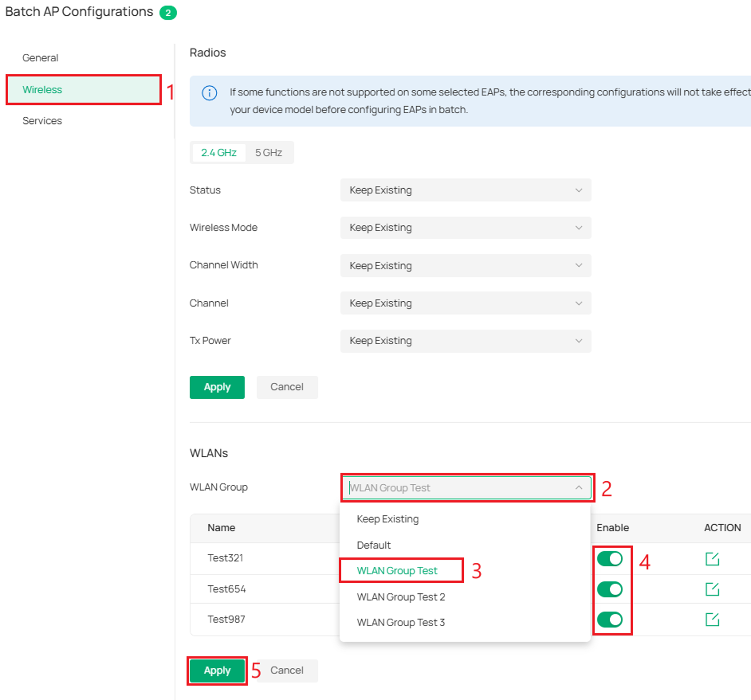
Task: Open the Channel Width dropdown
Action: [465, 265]
